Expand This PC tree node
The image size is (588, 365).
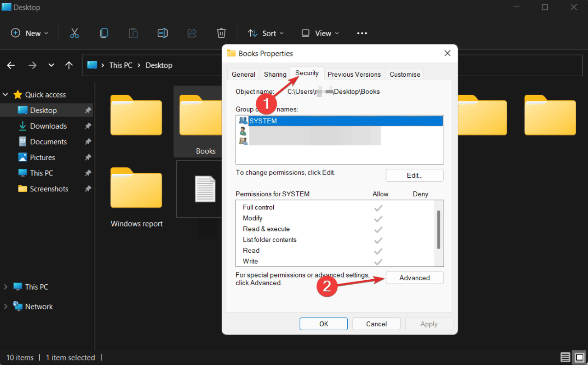tap(5, 287)
